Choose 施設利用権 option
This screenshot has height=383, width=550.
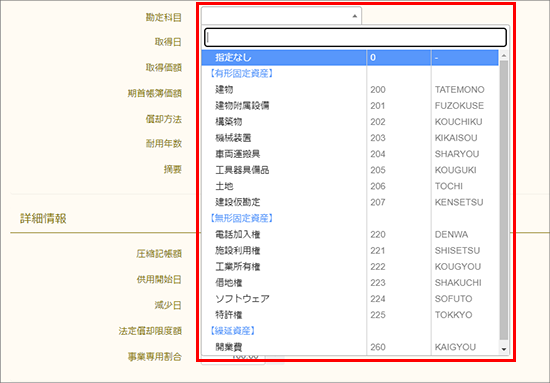[350, 250]
